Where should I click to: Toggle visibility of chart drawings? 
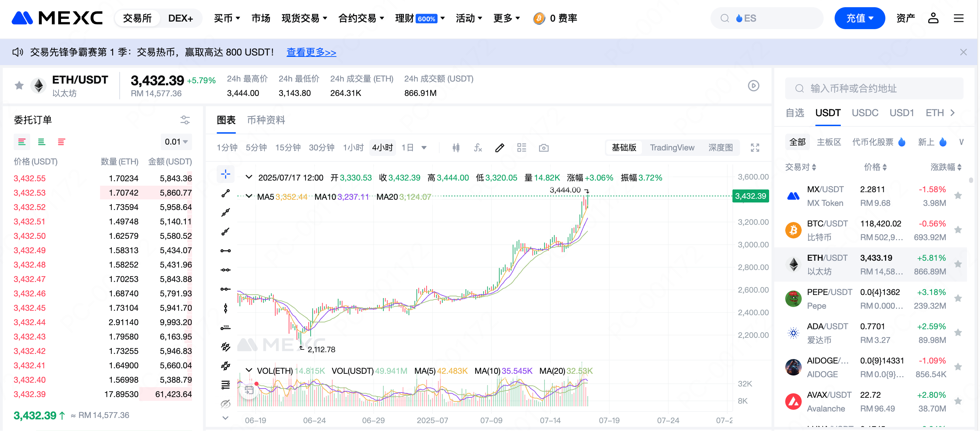click(226, 404)
